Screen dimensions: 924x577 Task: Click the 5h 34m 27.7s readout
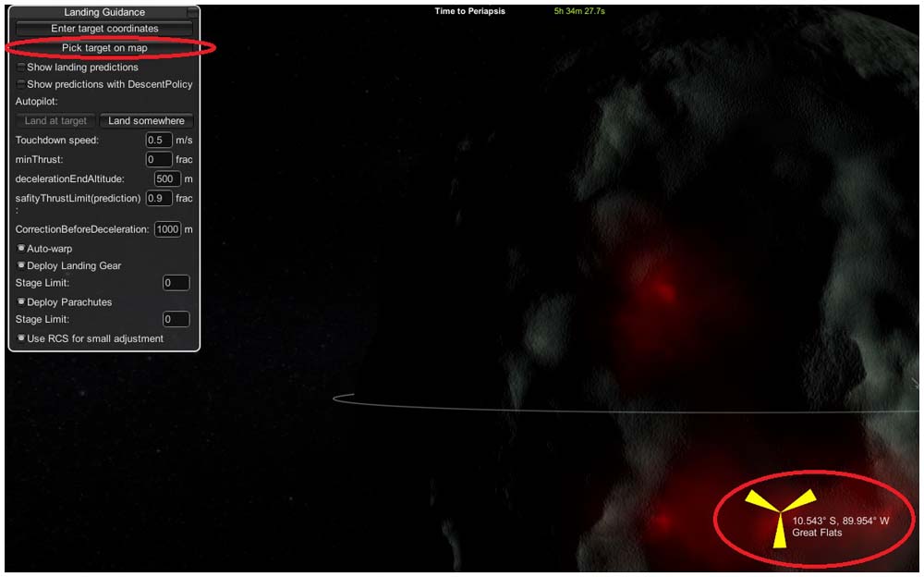[x=579, y=10]
